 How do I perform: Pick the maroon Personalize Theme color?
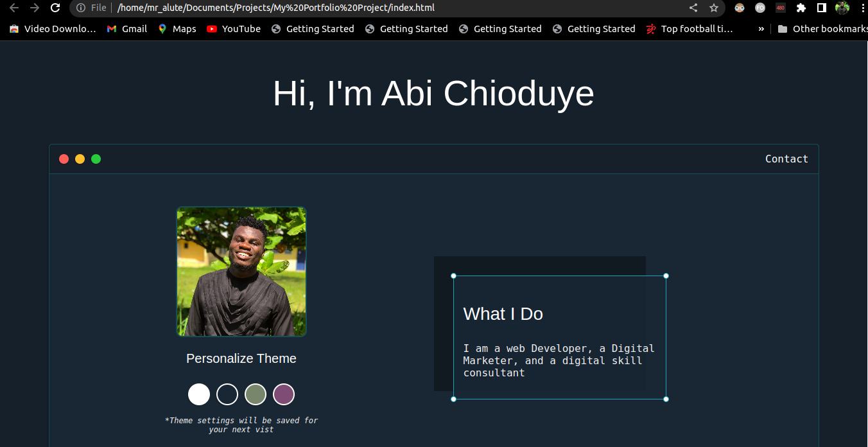click(284, 394)
